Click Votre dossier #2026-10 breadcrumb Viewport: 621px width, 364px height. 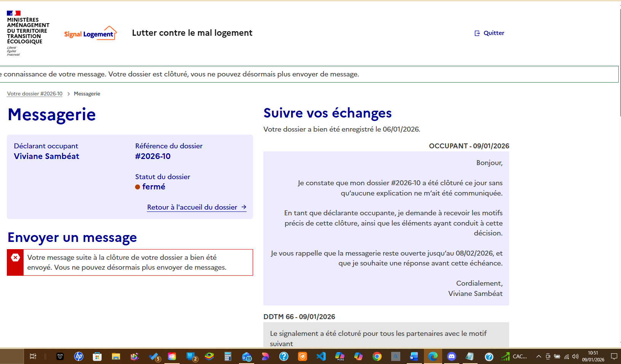pyautogui.click(x=35, y=94)
